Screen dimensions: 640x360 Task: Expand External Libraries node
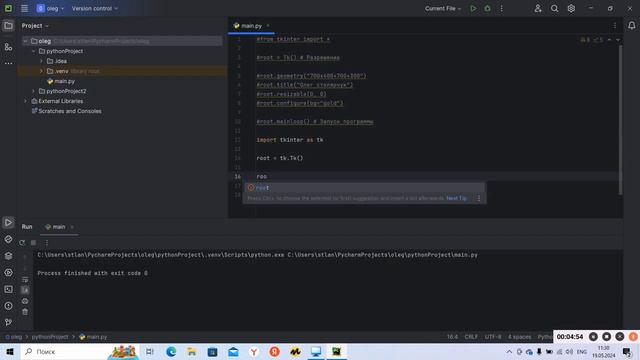pos(26,101)
